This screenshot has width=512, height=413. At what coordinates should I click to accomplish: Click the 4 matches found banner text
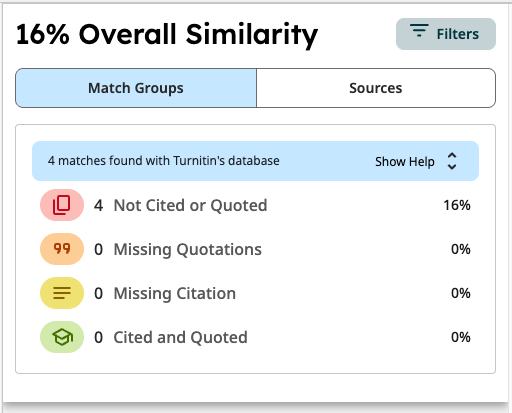[x=164, y=161]
